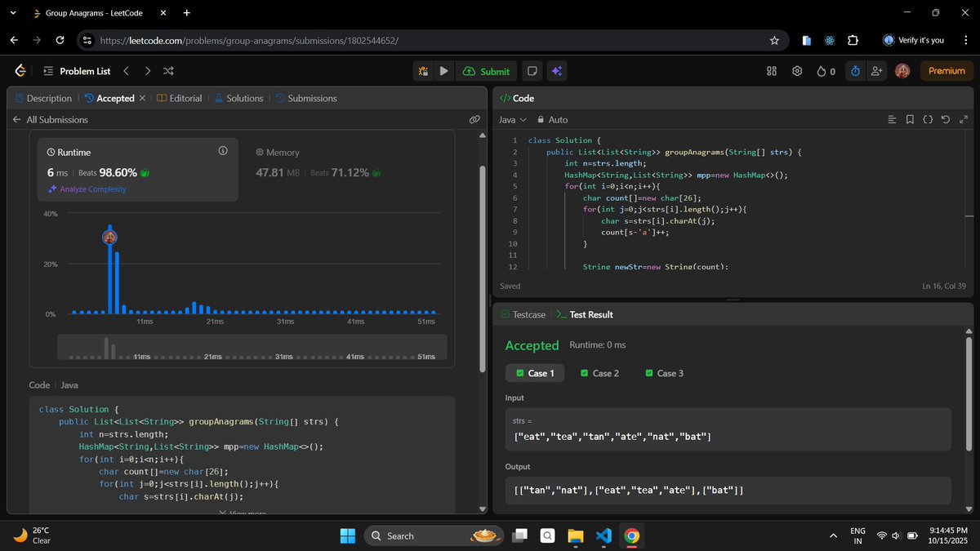Expand the code editor to fullscreen
980x551 pixels.
(964, 119)
